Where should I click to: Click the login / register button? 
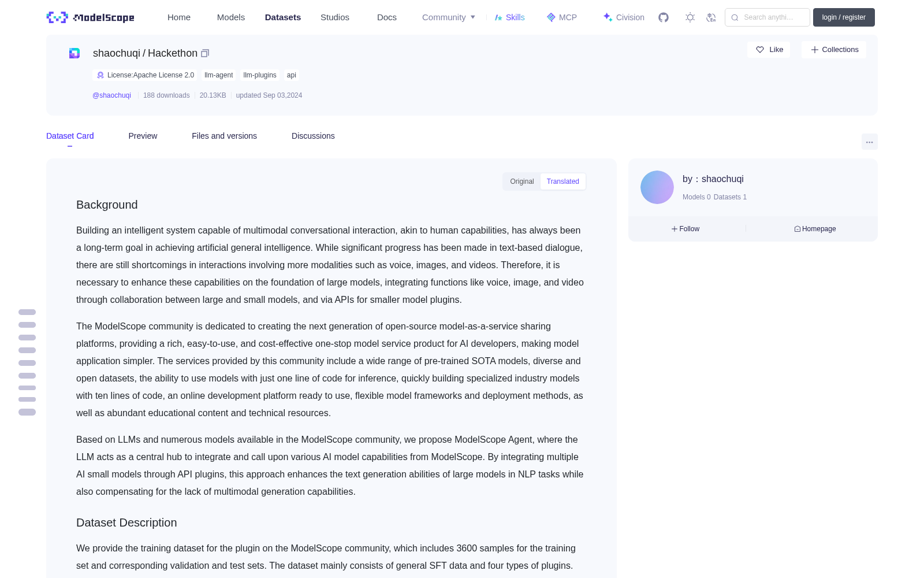coord(844,17)
